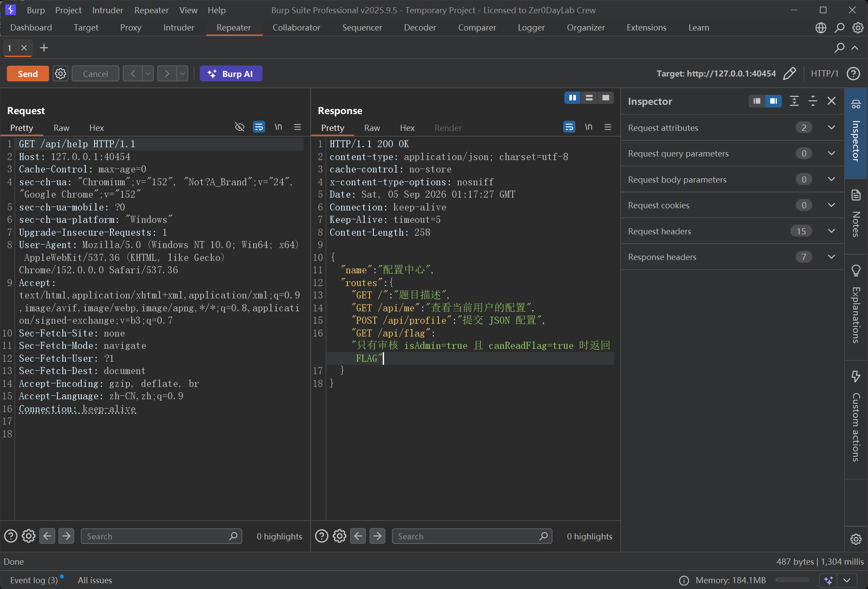Viewport: 868px width, 589px height.
Task: Open the Explanations side panel
Action: coord(856,307)
